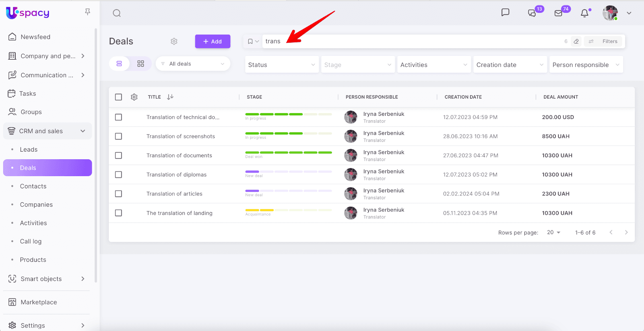644x331 pixels.
Task: Sort by title arrow icon
Action: [x=170, y=97]
